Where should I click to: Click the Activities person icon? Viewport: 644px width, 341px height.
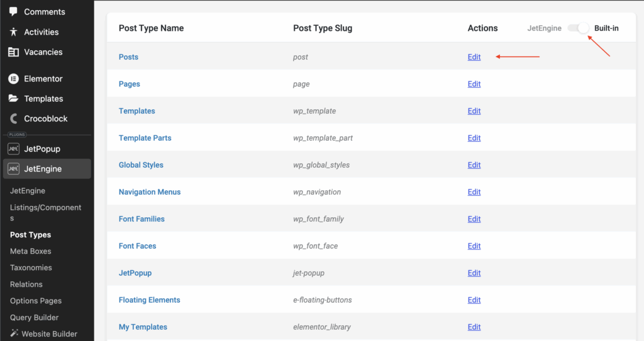click(x=14, y=31)
